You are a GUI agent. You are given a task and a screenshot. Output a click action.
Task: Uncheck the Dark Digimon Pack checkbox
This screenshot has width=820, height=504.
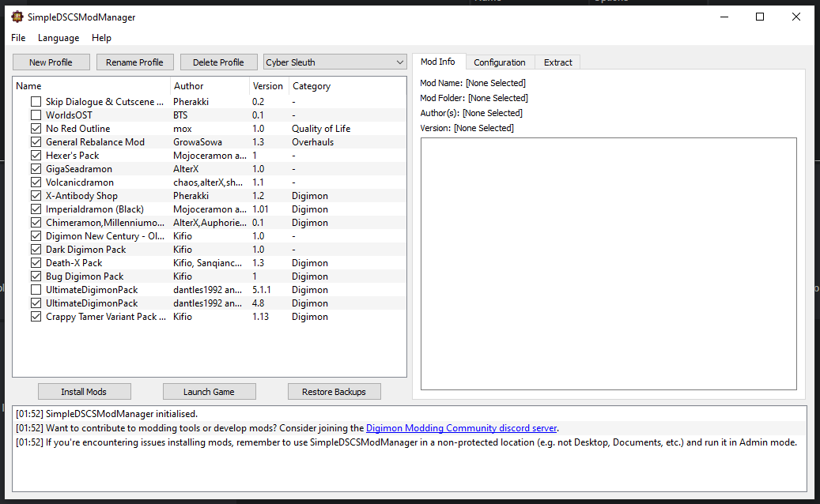pos(36,249)
